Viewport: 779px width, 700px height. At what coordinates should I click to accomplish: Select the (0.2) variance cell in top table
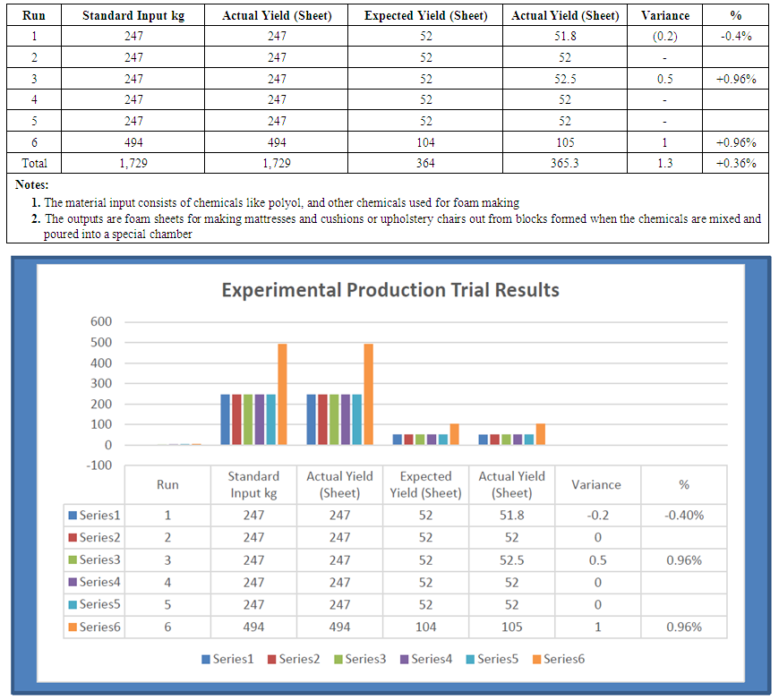coord(665,37)
